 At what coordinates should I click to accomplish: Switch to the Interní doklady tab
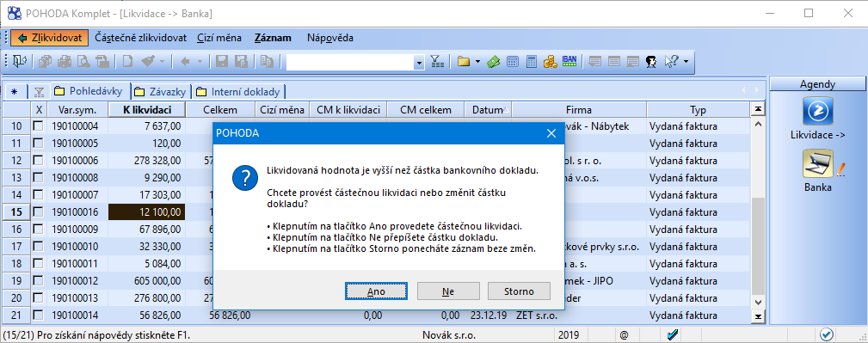coord(240,91)
